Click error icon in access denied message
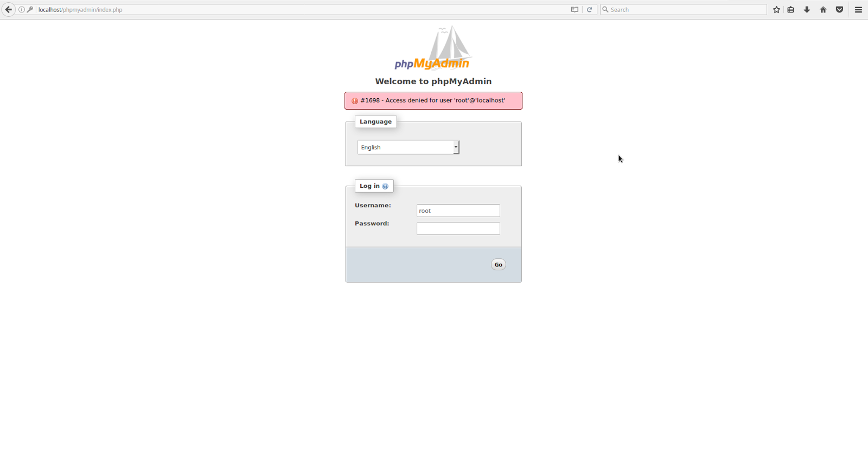Viewport: 868px width, 451px height. point(355,101)
